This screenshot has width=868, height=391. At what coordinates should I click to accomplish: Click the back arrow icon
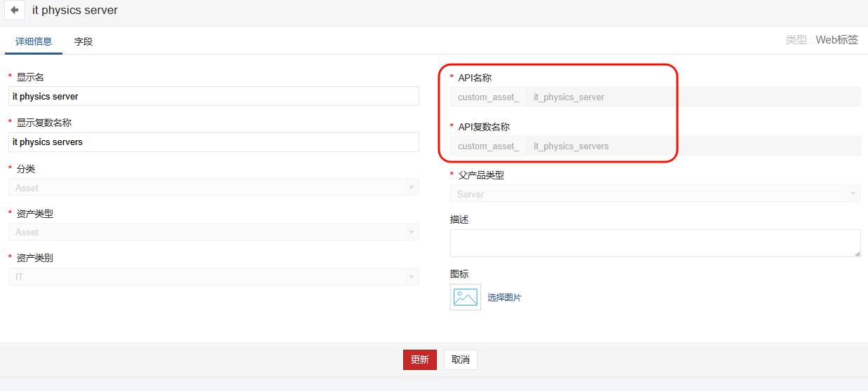tap(14, 11)
